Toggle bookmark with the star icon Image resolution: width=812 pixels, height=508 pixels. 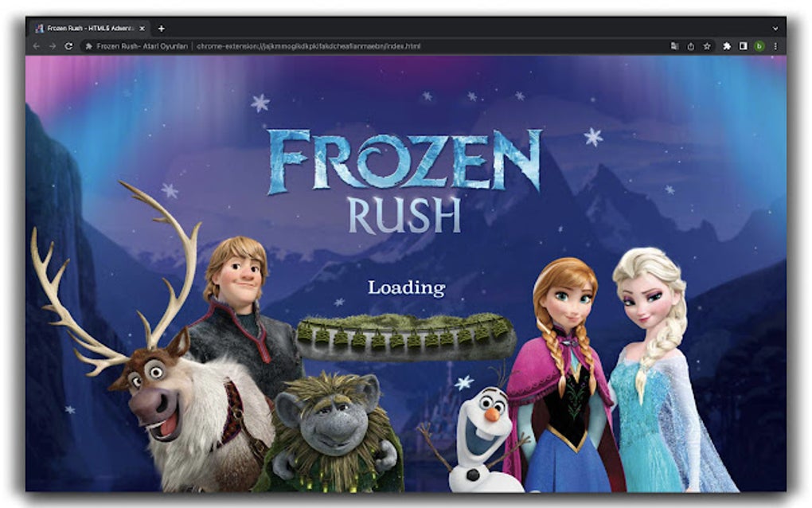click(x=707, y=46)
